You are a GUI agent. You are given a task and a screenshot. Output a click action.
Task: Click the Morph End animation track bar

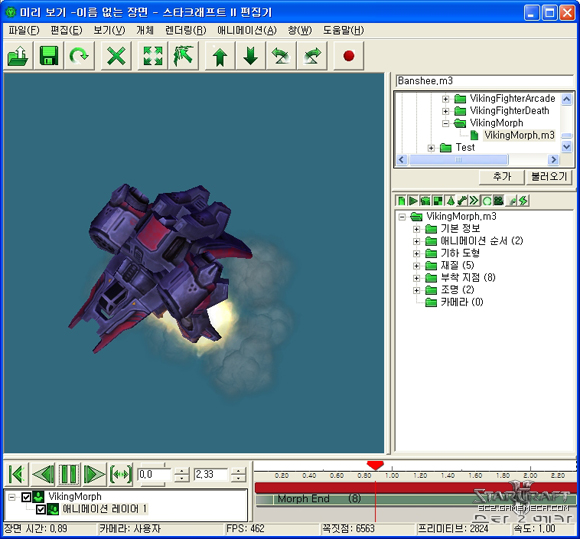pyautogui.click(x=416, y=499)
